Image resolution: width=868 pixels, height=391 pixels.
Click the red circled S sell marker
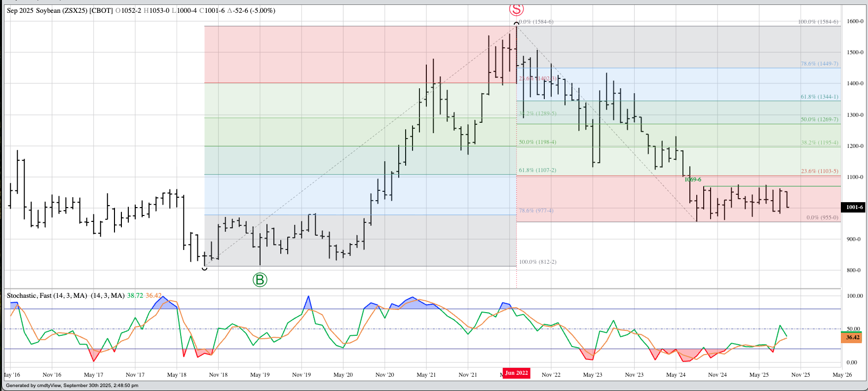click(516, 9)
